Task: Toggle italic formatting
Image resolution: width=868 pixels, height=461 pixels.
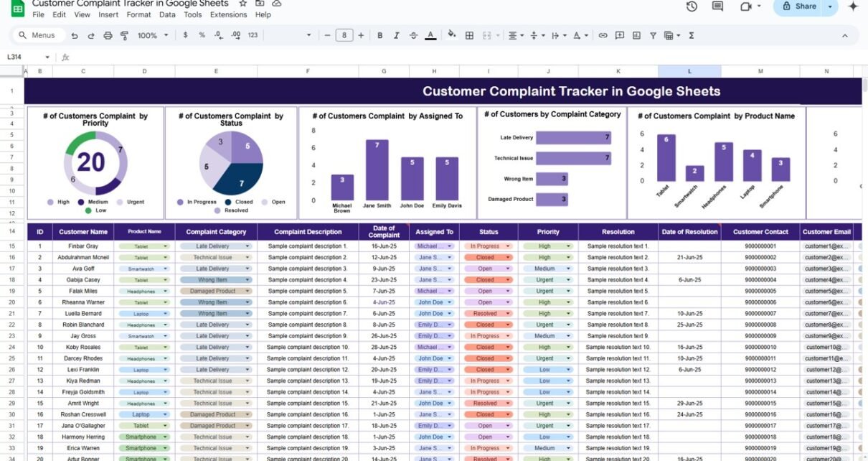Action: [396, 35]
